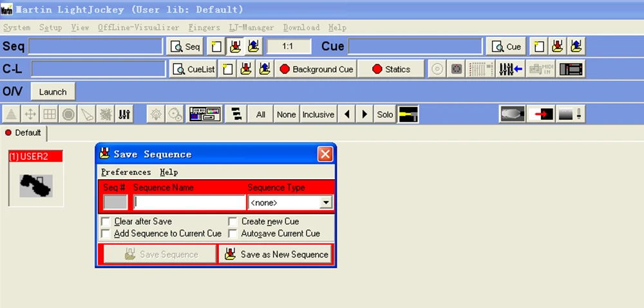
Task: Click the grand master dimmer icon
Action: click(570, 114)
